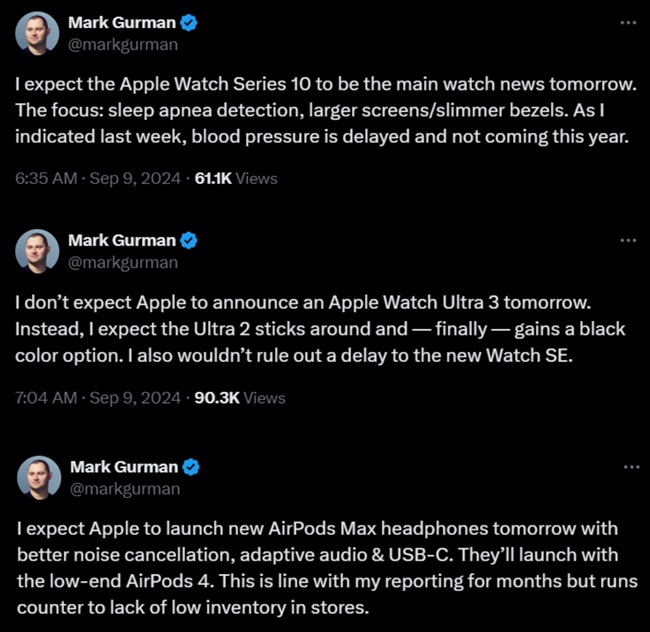This screenshot has width=650, height=632.
Task: Click Mark Gurman's name on the Ultra 3 tweet
Action: tap(121, 241)
